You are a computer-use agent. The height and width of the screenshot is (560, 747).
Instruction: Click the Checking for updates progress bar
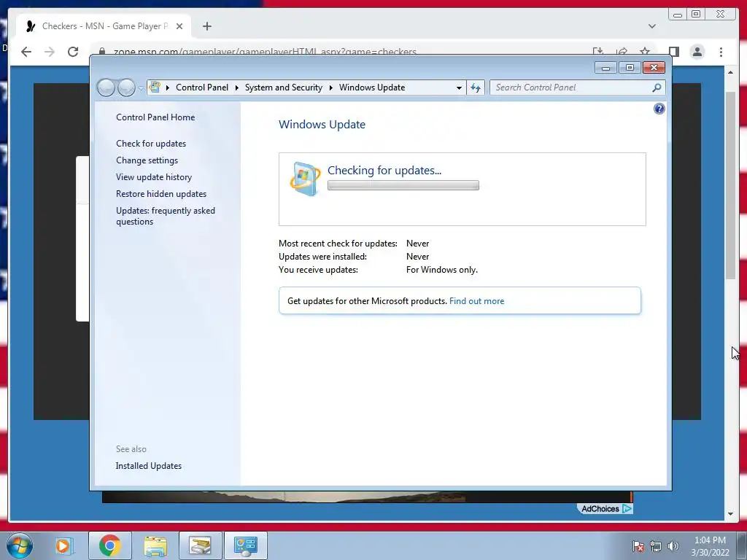(x=403, y=185)
